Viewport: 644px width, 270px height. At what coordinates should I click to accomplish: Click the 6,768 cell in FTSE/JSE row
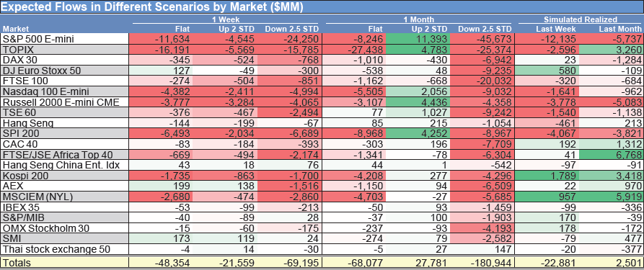click(611, 155)
